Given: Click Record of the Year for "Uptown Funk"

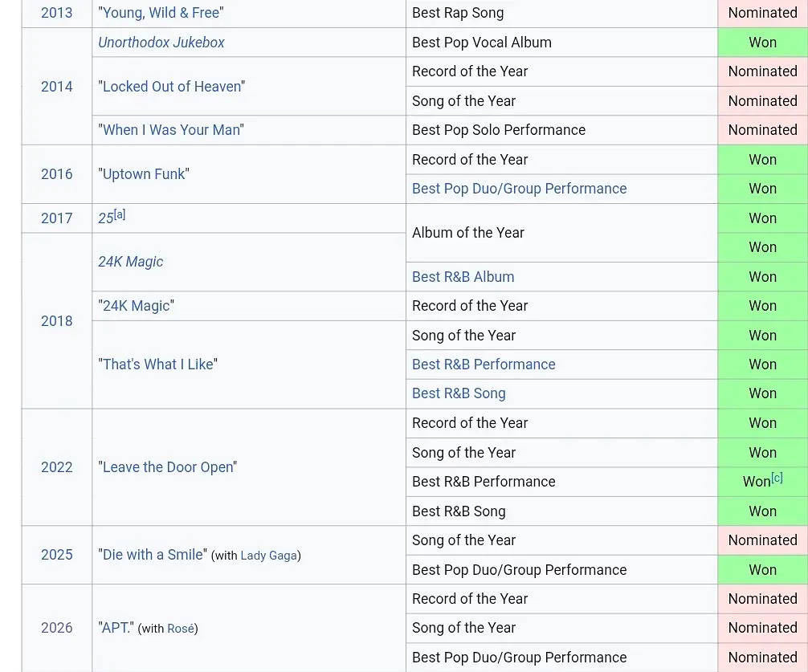Looking at the screenshot, I should pos(561,160).
